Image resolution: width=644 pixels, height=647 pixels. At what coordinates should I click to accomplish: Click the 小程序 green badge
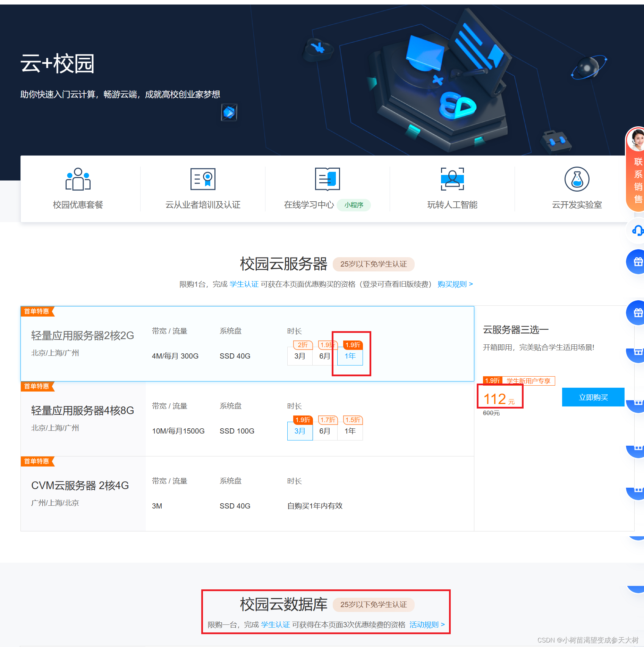[354, 205]
